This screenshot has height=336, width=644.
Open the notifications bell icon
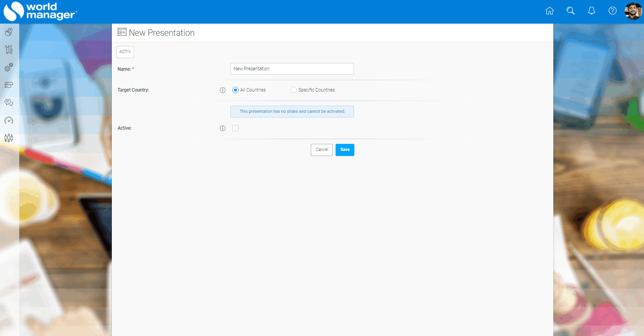(591, 11)
